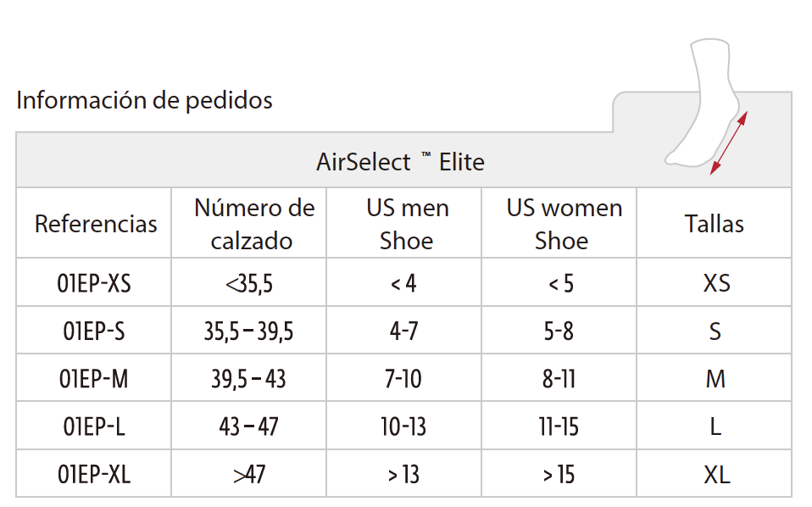Select the US men 10-13 cell
The height and width of the screenshot is (507, 812).
coord(403,426)
